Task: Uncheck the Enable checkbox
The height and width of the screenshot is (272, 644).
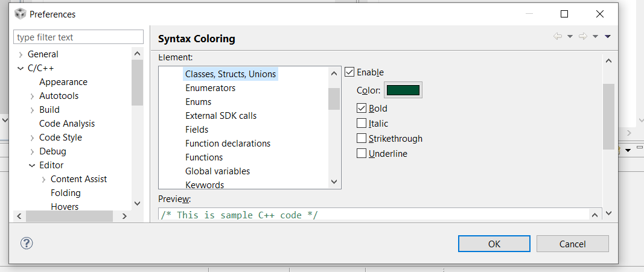Action: pos(349,72)
